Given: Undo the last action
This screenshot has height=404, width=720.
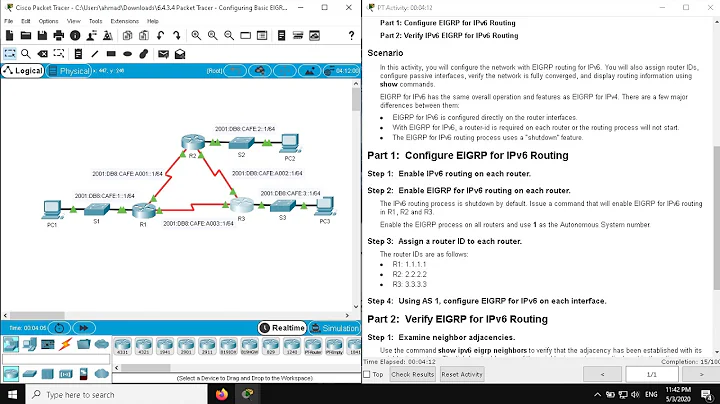Looking at the screenshot, I should 160,35.
